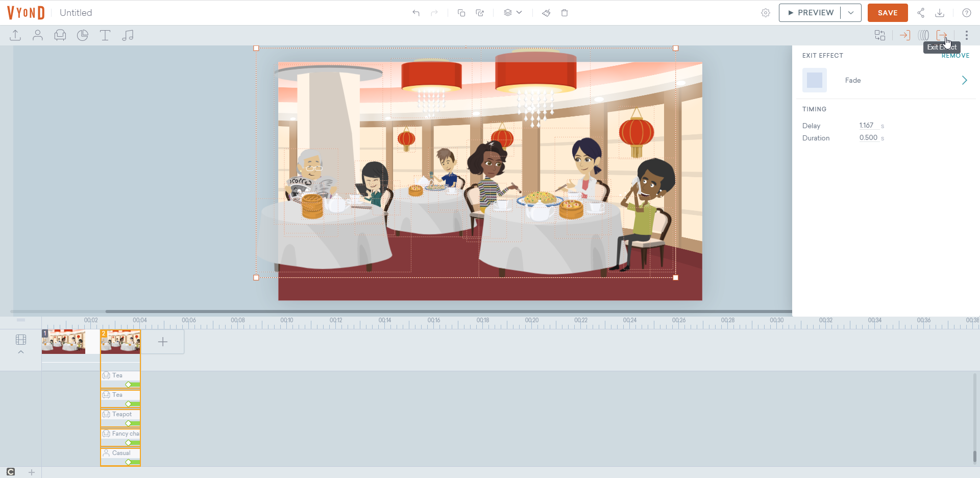980x478 pixels.
Task: Click the Motion Path icon
Action: [923, 35]
